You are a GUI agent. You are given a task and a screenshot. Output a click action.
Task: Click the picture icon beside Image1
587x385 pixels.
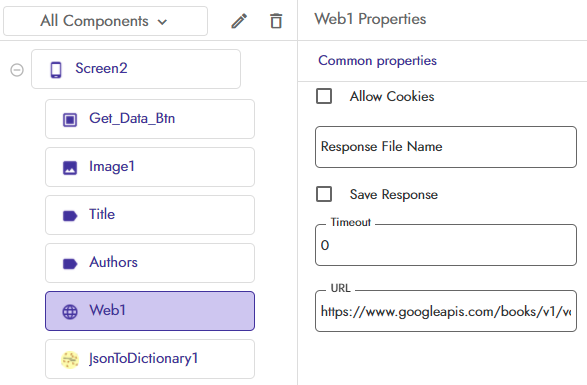[70, 168]
